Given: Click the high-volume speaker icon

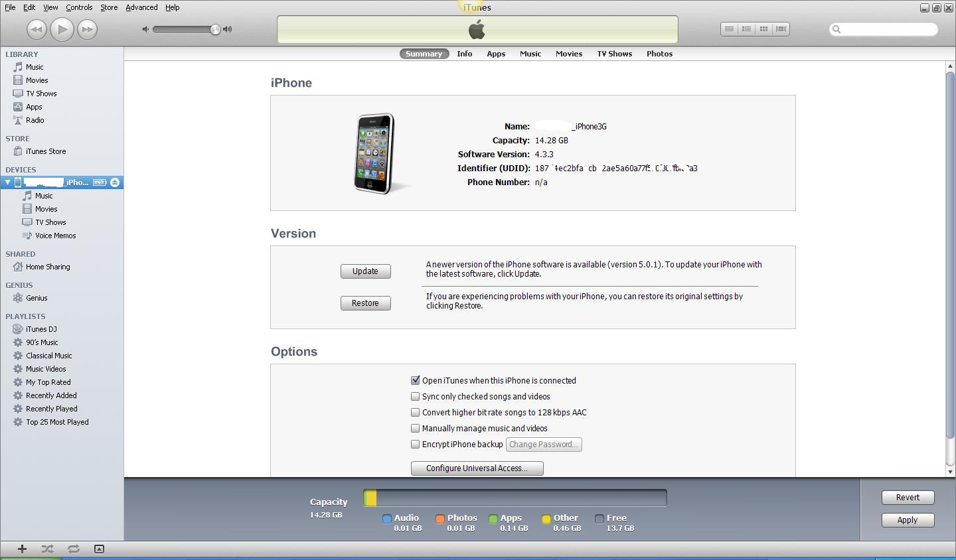Looking at the screenshot, I should coord(228,29).
